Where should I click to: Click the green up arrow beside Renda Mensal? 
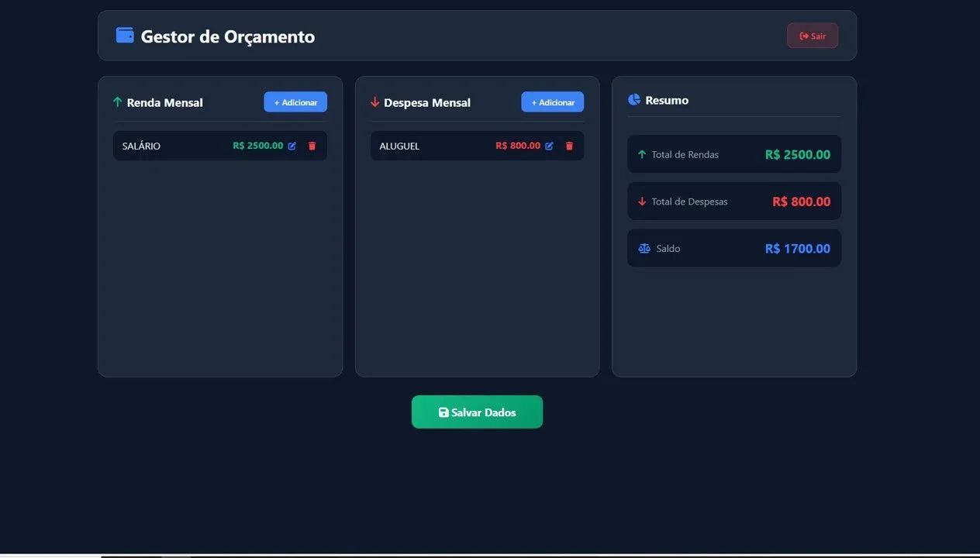tap(118, 102)
